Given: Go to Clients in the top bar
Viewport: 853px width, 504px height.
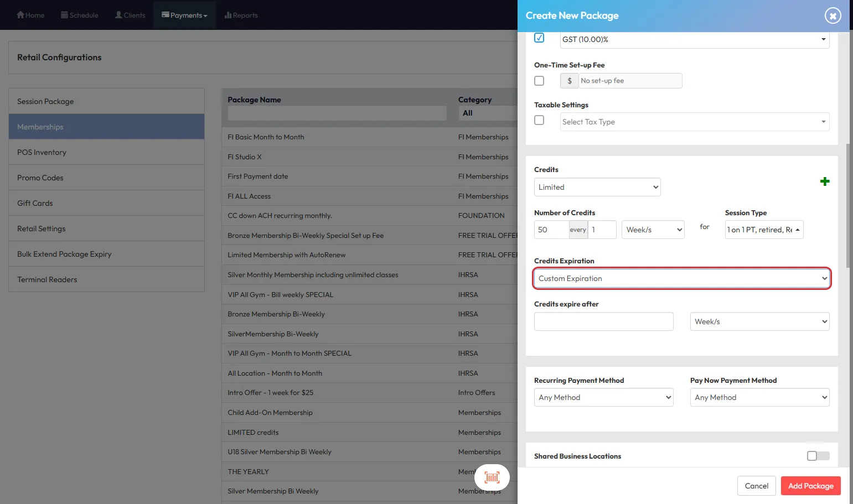Looking at the screenshot, I should [x=130, y=15].
